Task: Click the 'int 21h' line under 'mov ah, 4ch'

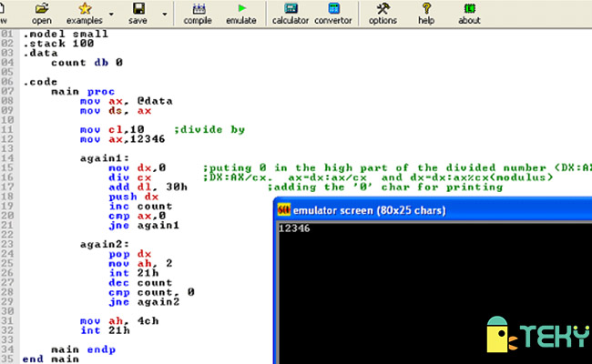Action: click(x=105, y=330)
